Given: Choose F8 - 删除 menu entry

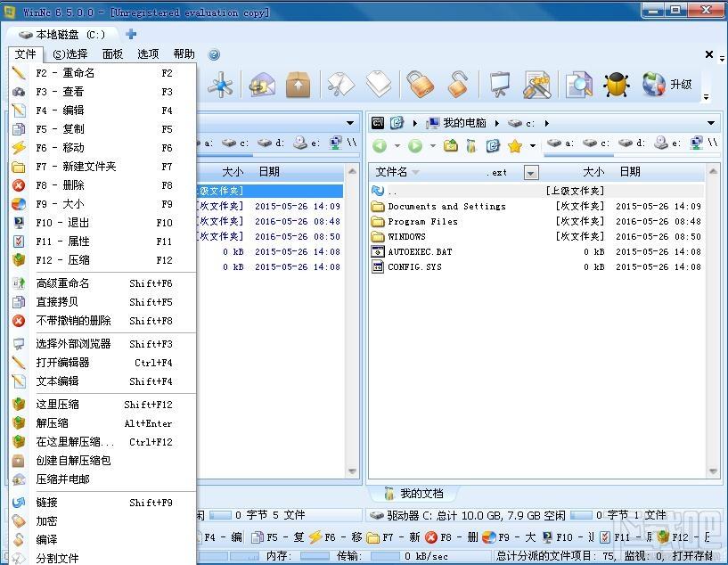Looking at the screenshot, I should pyautogui.click(x=102, y=185).
